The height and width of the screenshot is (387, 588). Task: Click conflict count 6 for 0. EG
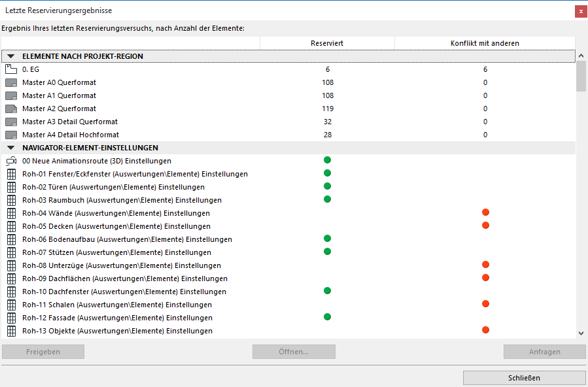[x=485, y=69]
